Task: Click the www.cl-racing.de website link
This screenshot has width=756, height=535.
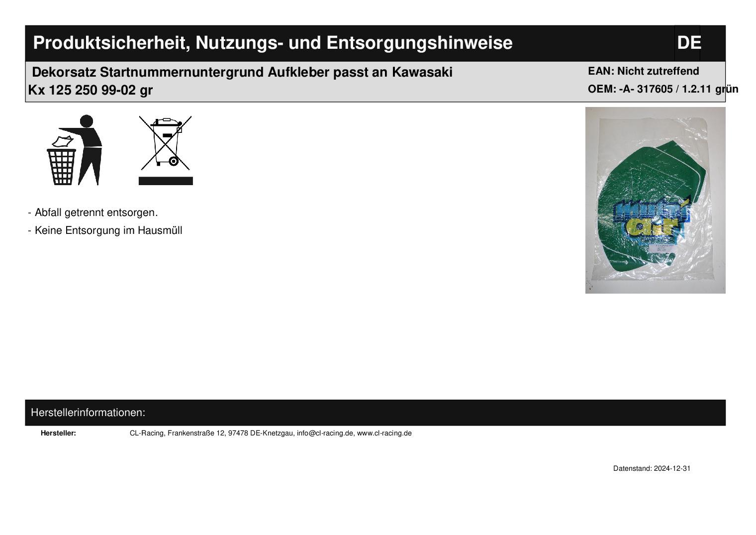Action: point(384,433)
